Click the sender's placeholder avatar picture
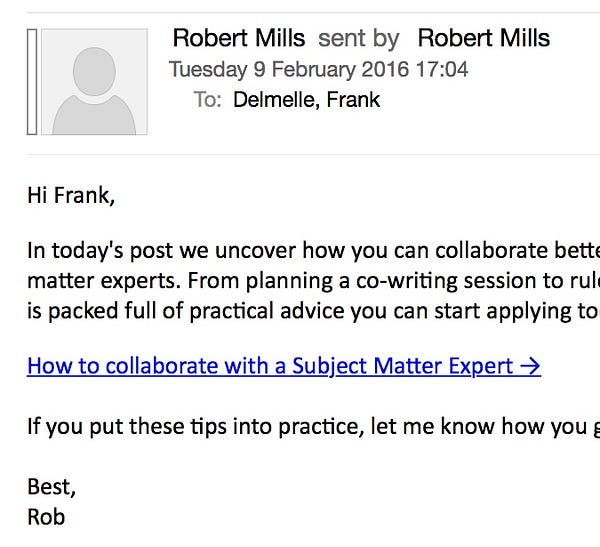The width and height of the screenshot is (600, 547). [x=94, y=82]
